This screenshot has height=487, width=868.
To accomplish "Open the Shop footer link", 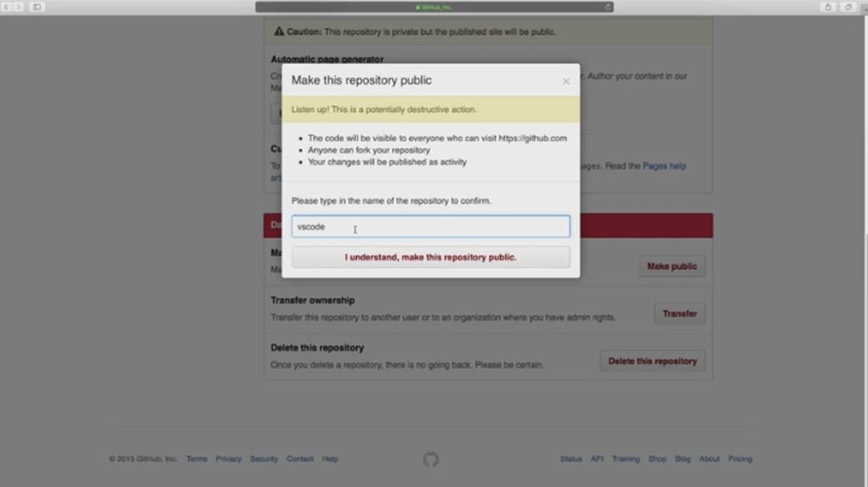I will coord(657,459).
